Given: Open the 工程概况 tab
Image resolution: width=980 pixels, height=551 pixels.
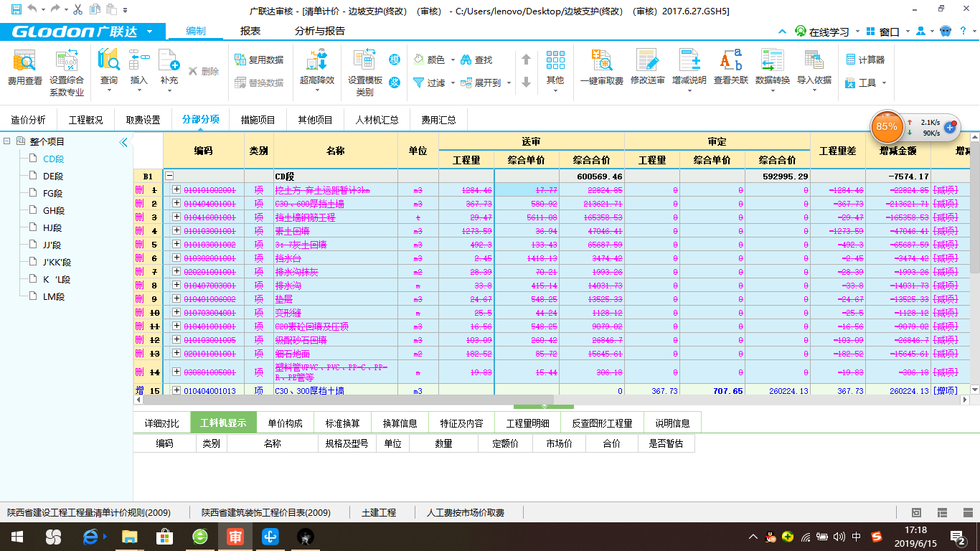Looking at the screenshot, I should [x=86, y=120].
